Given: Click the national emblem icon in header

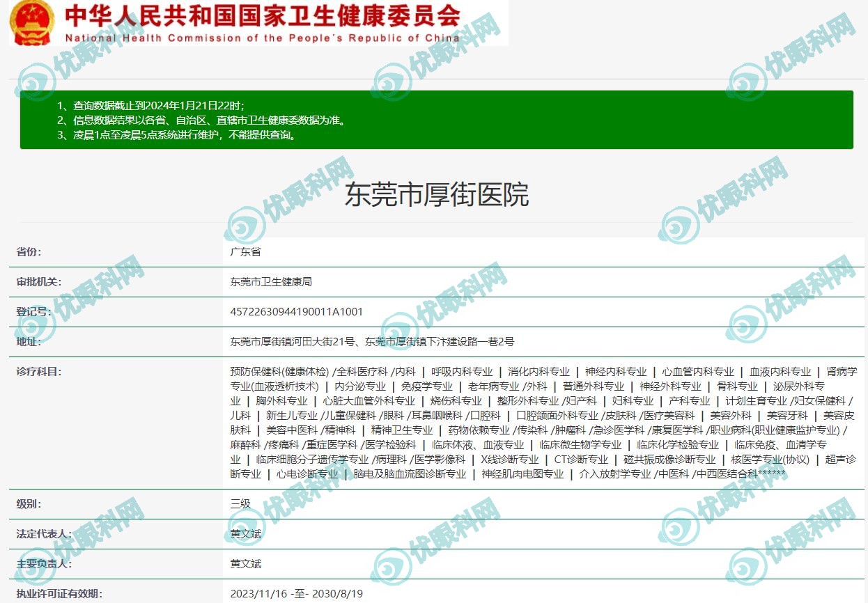Looking at the screenshot, I should click(x=31, y=22).
